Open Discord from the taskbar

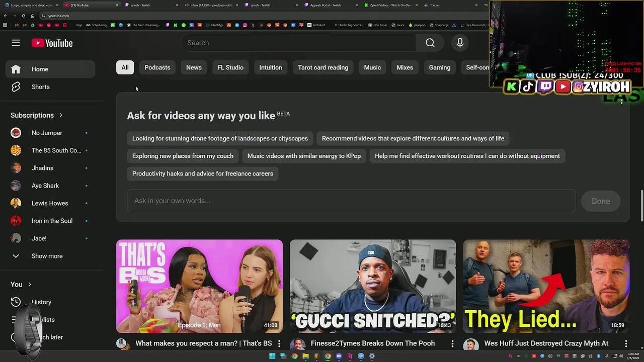pos(339,356)
